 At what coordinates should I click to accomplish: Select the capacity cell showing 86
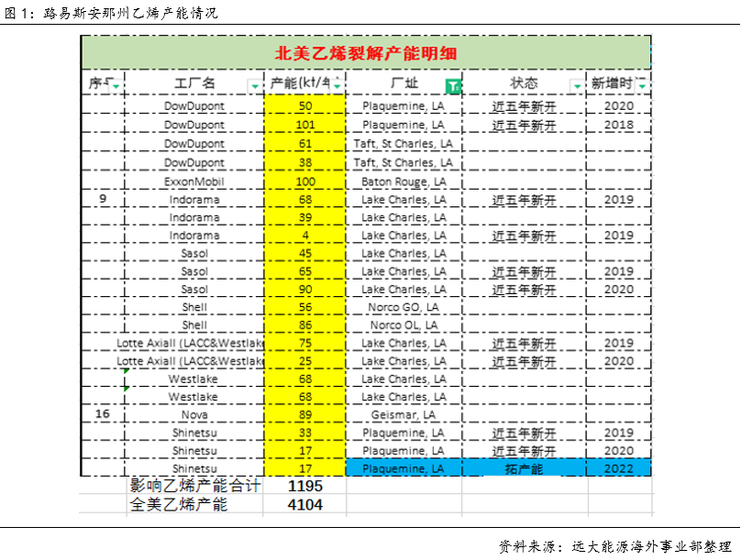point(305,324)
